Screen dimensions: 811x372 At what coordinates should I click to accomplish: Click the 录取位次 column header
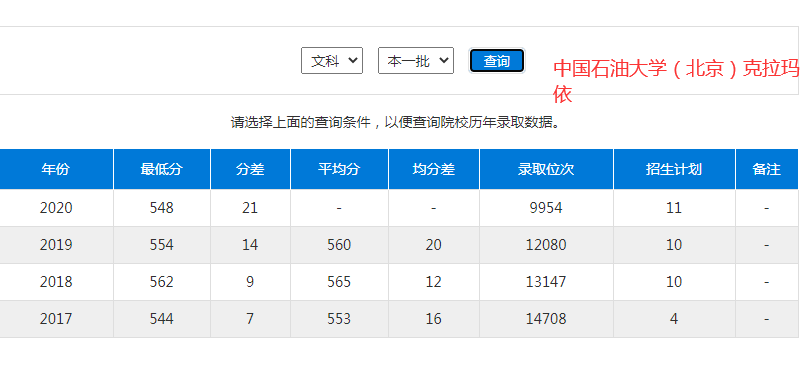(546, 169)
